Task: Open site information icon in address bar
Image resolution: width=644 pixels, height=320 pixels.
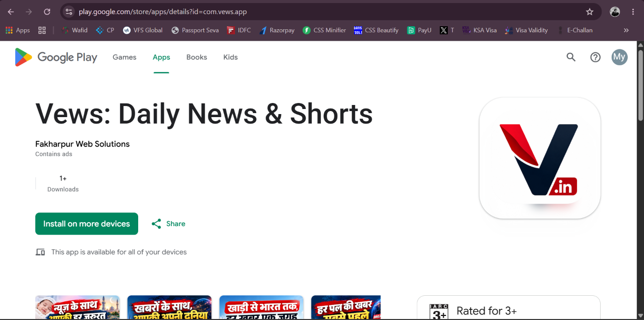Action: pos(69,12)
